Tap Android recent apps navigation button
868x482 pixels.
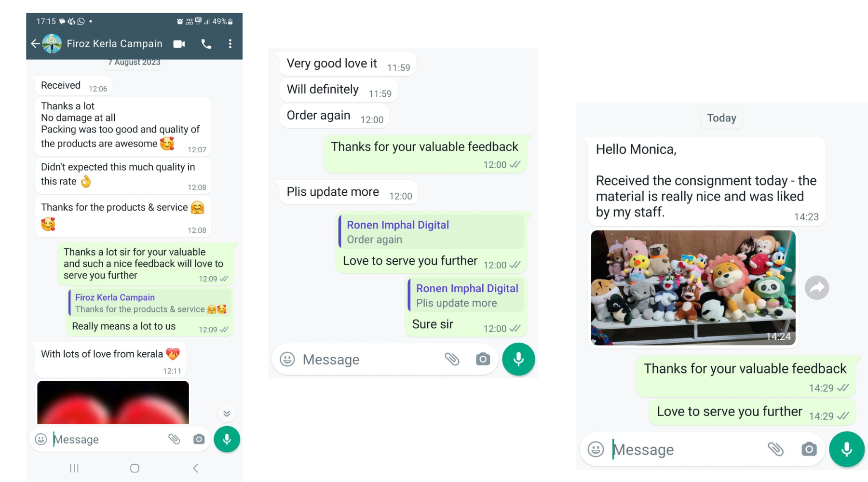click(x=74, y=468)
